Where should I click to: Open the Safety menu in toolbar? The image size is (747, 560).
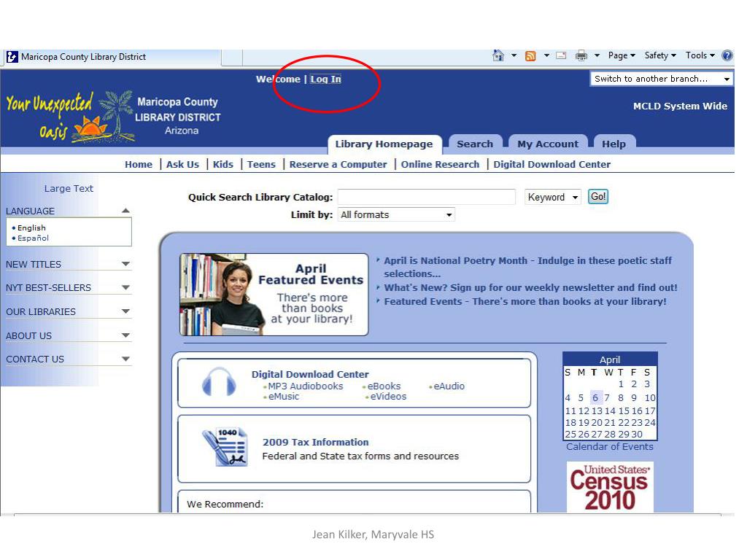tap(660, 55)
